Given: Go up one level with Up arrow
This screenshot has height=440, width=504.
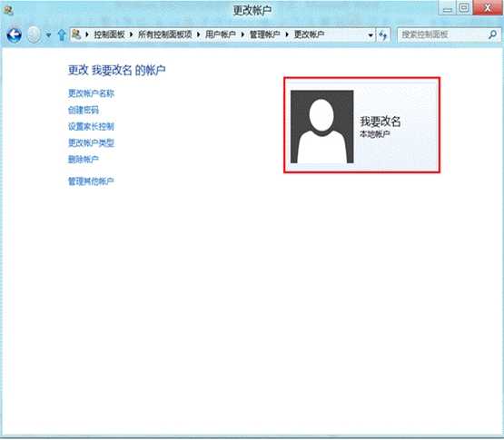Looking at the screenshot, I should click(62, 35).
